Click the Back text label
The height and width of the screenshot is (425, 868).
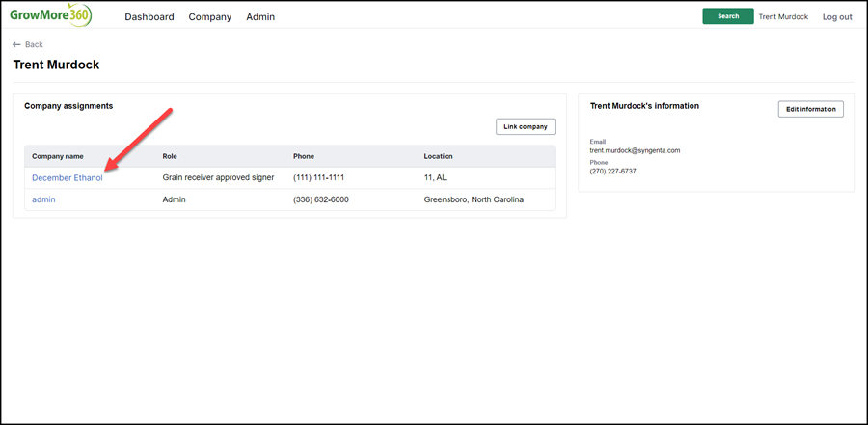click(x=34, y=45)
